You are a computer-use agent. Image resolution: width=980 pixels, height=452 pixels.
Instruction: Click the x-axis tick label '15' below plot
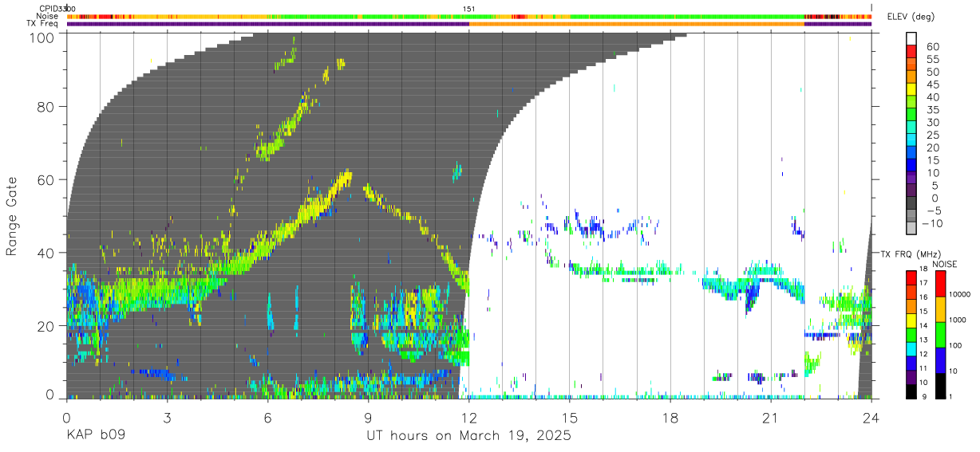click(570, 418)
